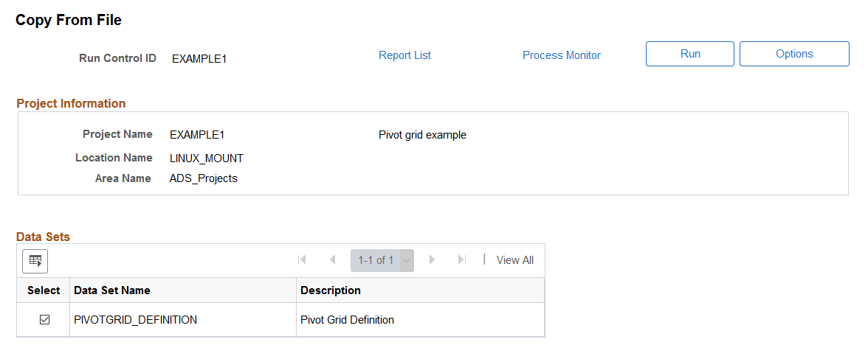Screen dimensions: 868x345
Task: Click the ADS_Projects area name value
Action: click(x=203, y=178)
